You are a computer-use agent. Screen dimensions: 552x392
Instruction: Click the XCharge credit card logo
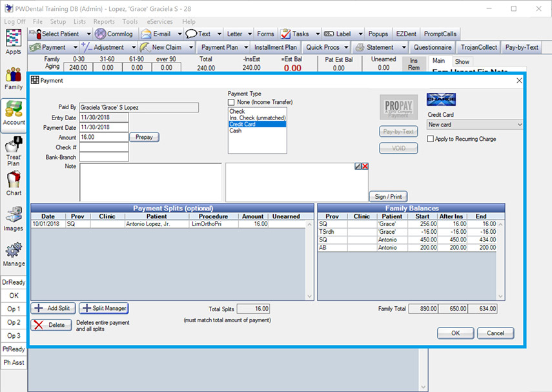(441, 99)
